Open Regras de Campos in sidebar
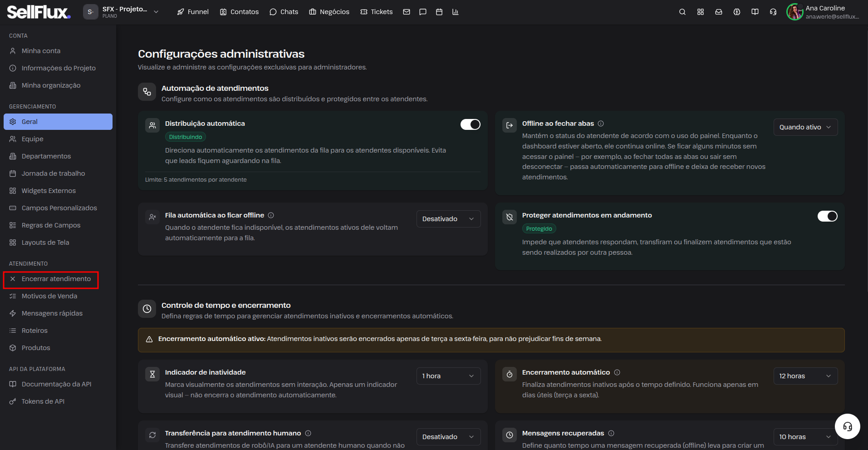The height and width of the screenshot is (450, 868). (x=58, y=225)
